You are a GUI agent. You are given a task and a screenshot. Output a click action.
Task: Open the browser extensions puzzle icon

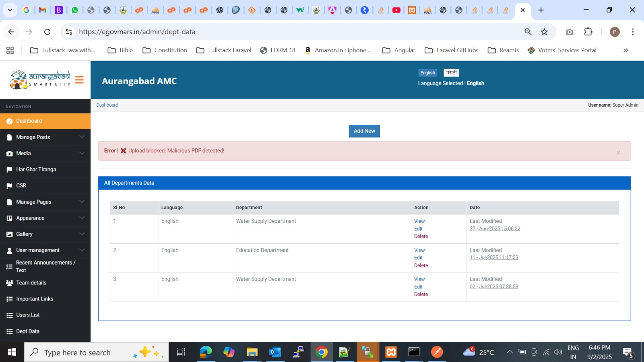(588, 32)
